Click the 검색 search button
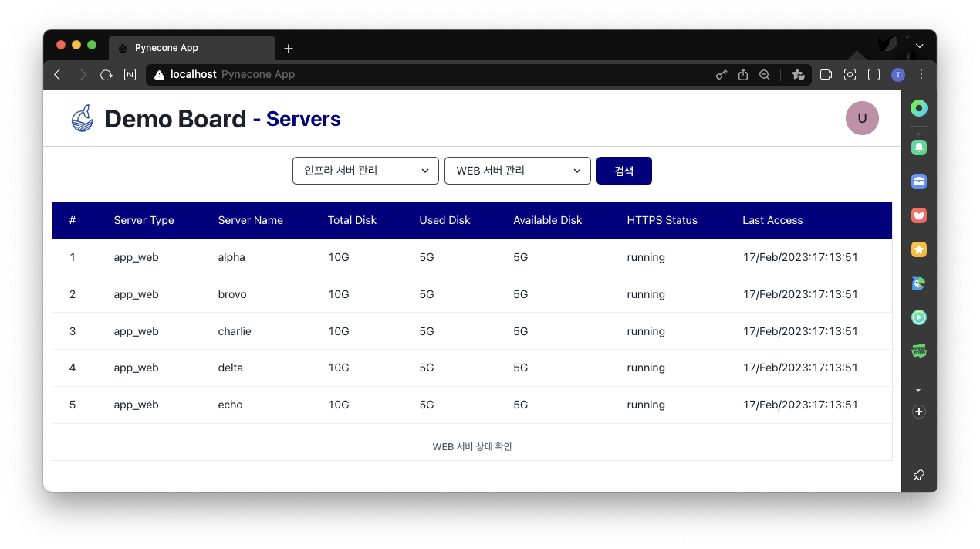Screen dimensions: 980x549 click(x=624, y=171)
